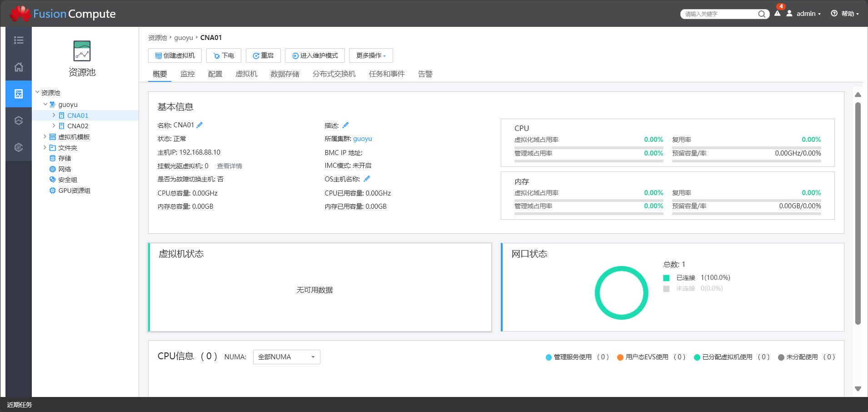Viewport: 868px width, 412px height.
Task: Open the 查看详情 link
Action: tap(229, 166)
